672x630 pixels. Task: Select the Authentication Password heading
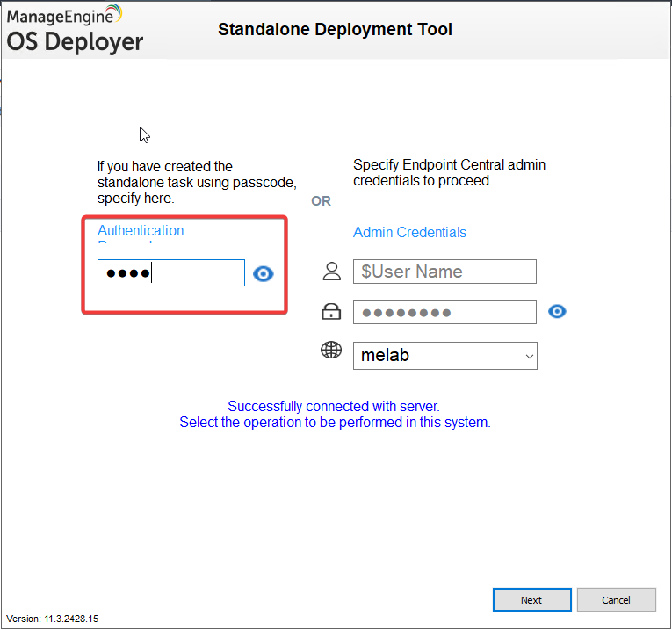[x=141, y=232]
